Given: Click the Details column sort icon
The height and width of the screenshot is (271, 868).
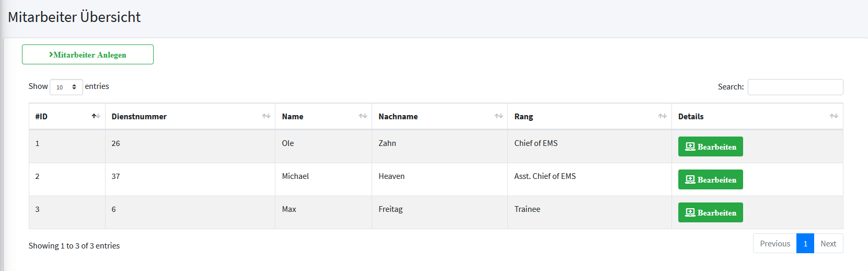Looking at the screenshot, I should tap(834, 116).
